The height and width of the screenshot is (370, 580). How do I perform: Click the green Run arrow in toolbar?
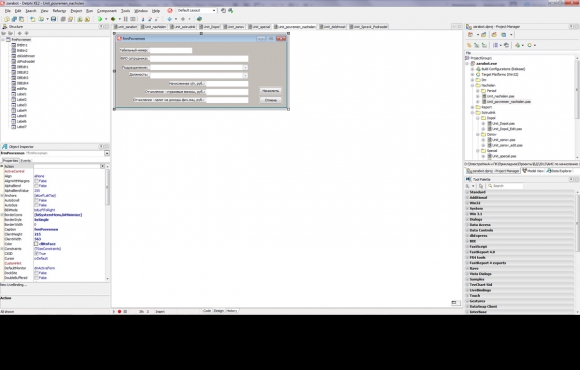click(x=100, y=19)
